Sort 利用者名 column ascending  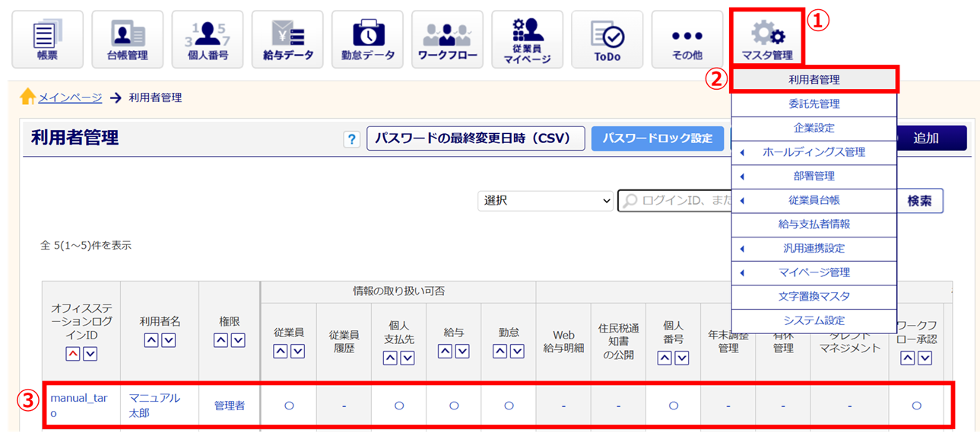pyautogui.click(x=151, y=340)
